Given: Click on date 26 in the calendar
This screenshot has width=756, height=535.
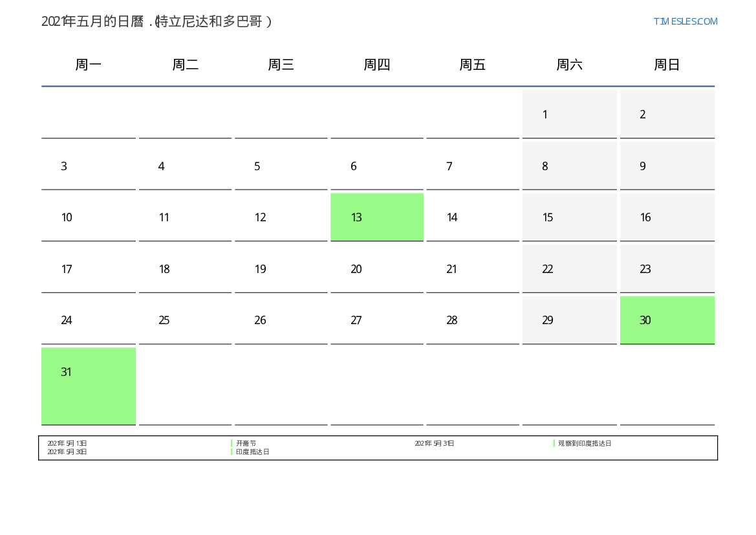Looking at the screenshot, I should point(281,320).
